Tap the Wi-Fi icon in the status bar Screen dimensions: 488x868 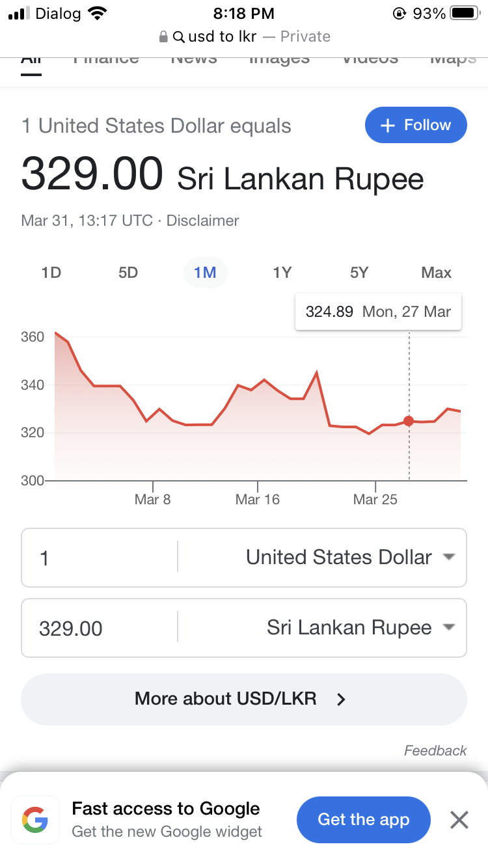tap(97, 13)
